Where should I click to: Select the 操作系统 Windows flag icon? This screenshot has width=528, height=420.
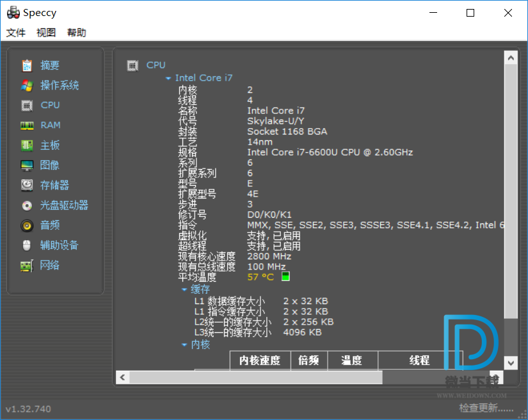[x=27, y=86]
